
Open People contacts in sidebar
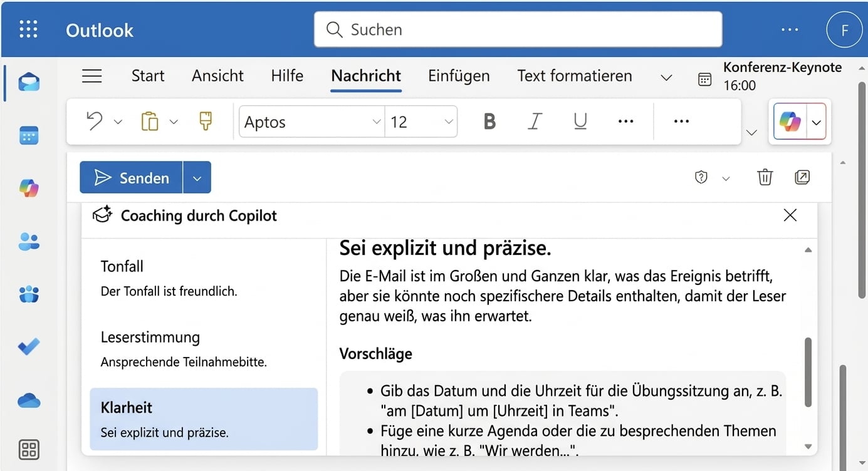click(x=29, y=241)
